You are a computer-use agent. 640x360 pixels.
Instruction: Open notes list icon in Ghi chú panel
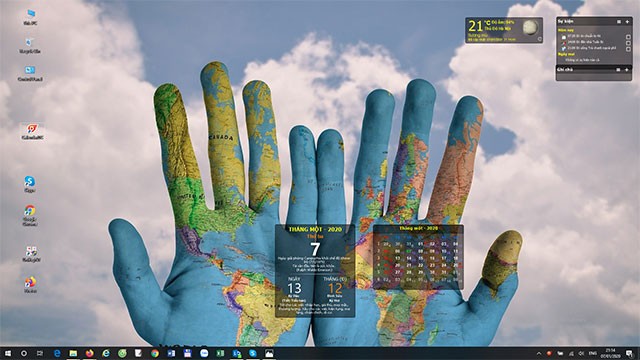click(618, 70)
